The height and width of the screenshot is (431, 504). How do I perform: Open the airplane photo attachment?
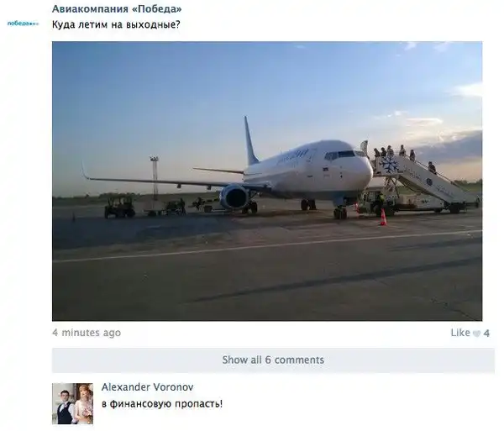click(x=267, y=181)
